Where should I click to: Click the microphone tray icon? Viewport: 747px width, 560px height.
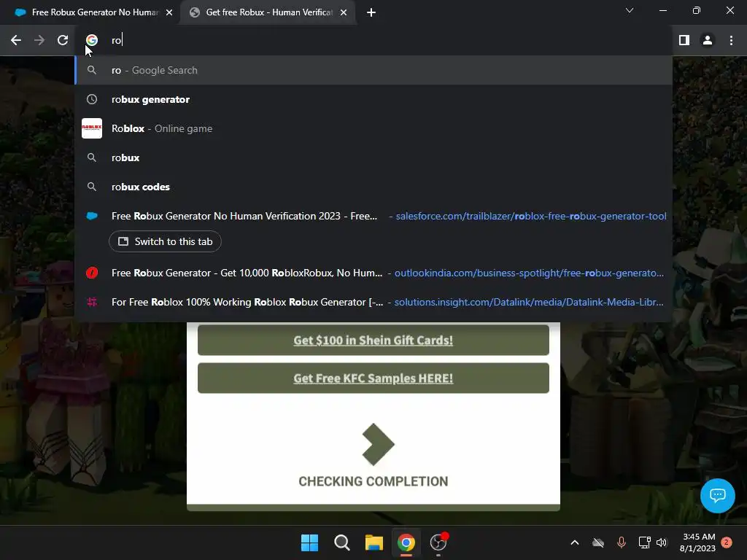[622, 542]
